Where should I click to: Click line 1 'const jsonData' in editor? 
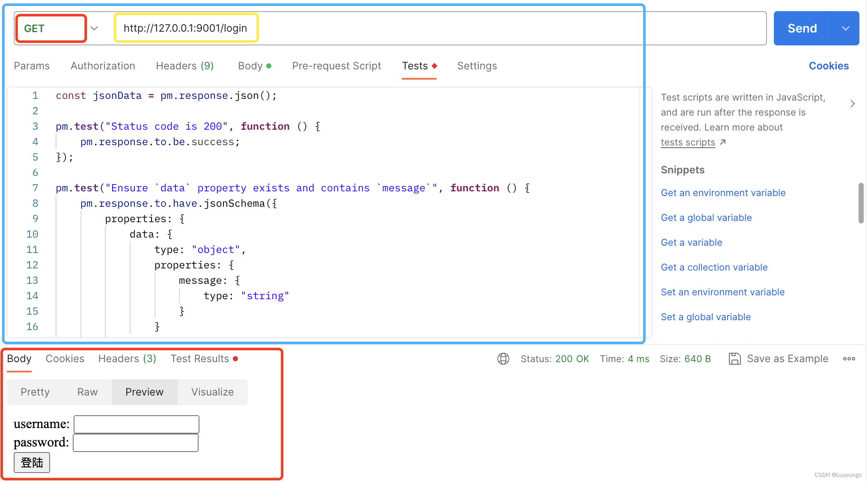click(x=166, y=95)
